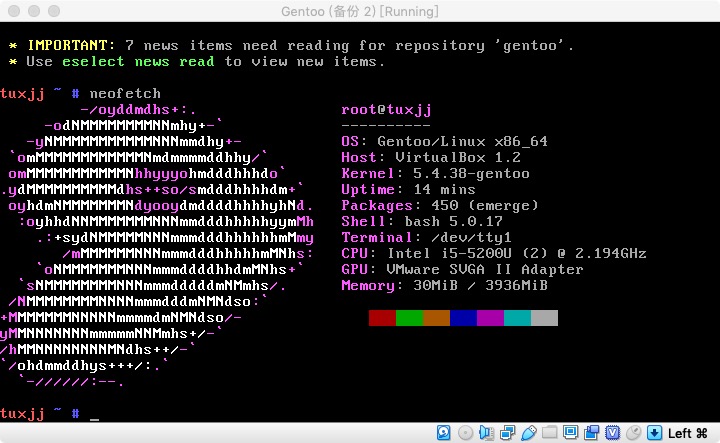Click the CPU virtualization V chip icon

pos(613,433)
